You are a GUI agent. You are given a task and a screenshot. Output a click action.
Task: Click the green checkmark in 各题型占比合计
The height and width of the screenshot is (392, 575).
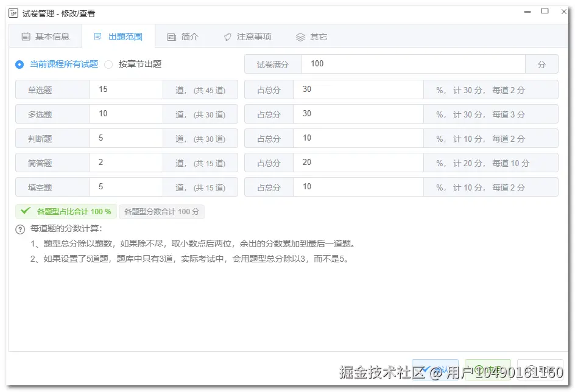(26, 211)
